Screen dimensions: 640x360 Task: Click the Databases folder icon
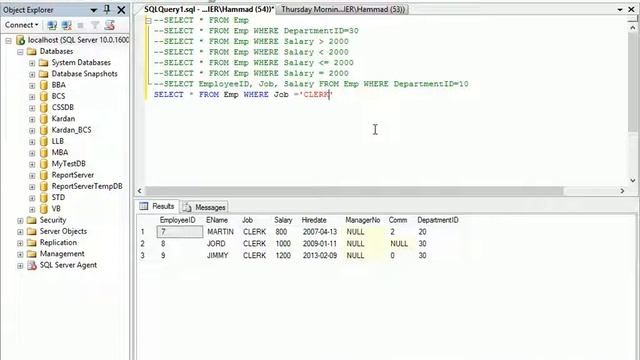tap(31, 51)
